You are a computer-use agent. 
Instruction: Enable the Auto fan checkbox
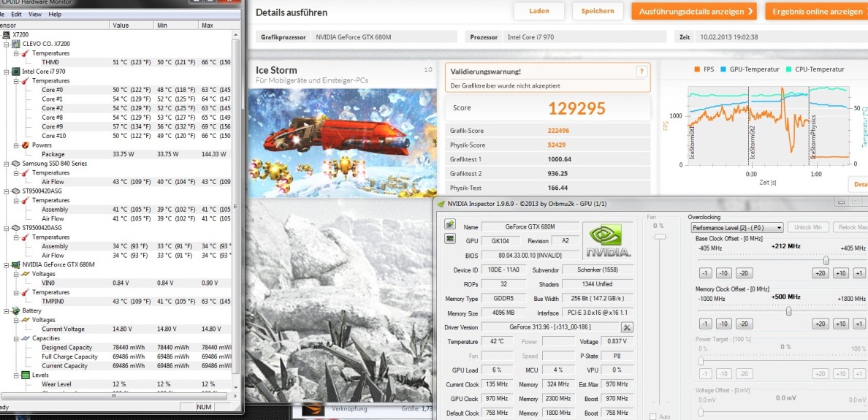pyautogui.click(x=652, y=416)
